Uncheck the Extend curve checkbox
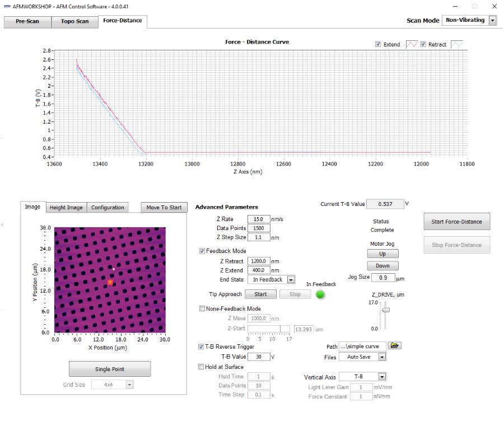This screenshot has height=445, width=504. [x=379, y=44]
